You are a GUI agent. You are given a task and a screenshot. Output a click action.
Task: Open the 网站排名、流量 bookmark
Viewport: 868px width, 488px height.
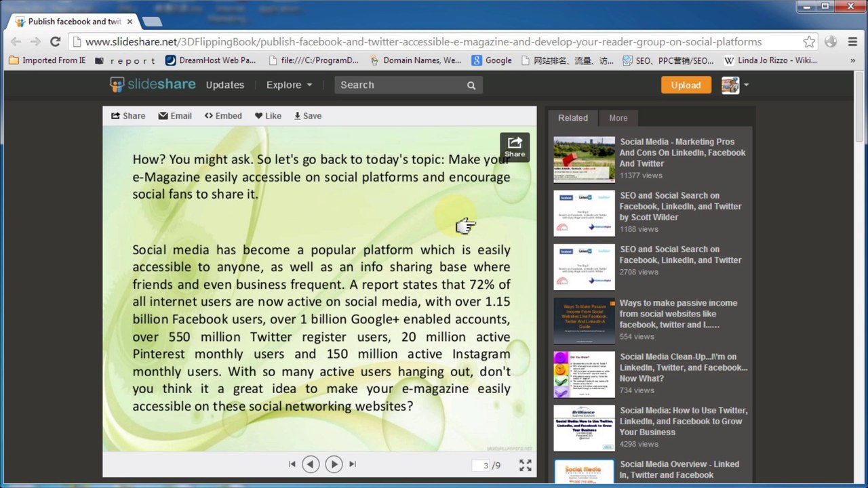(x=568, y=60)
